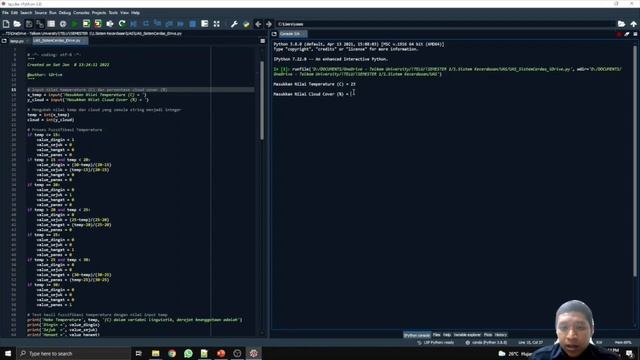Toggle fullscreen with four-arrows icon

[x=217, y=24]
